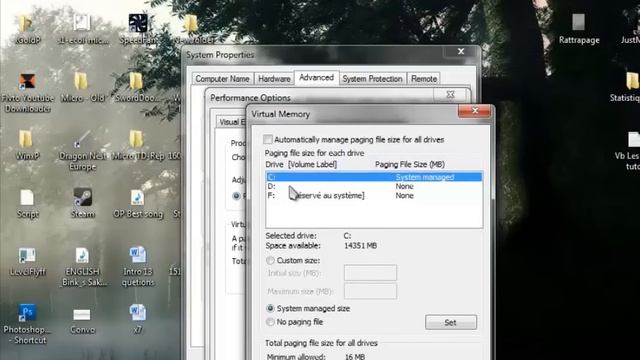Launch the Photoshop Shortcut icon

[27, 313]
